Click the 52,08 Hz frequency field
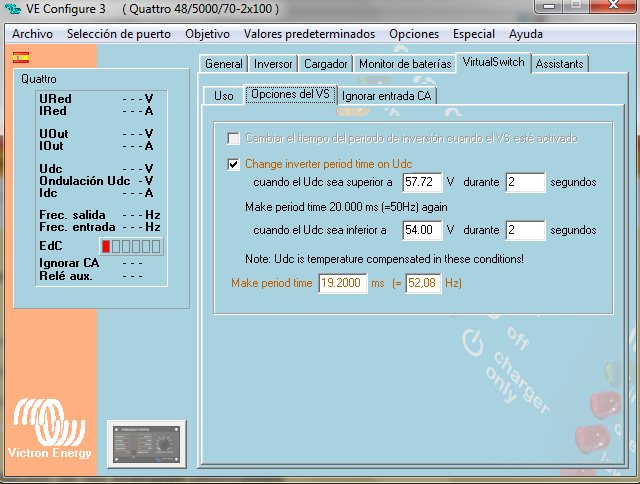Image resolution: width=640 pixels, height=484 pixels. (x=423, y=283)
